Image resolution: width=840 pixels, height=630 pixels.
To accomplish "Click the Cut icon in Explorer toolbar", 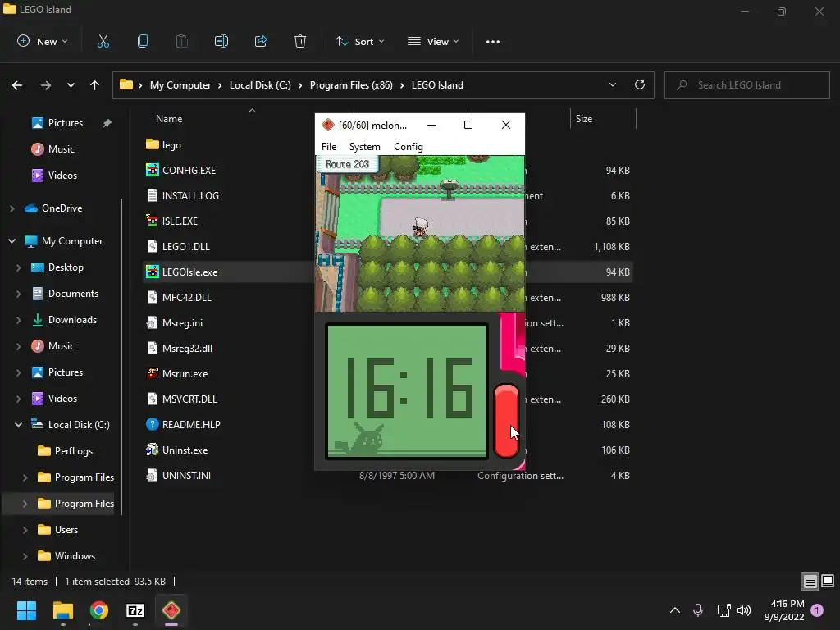I will point(103,41).
